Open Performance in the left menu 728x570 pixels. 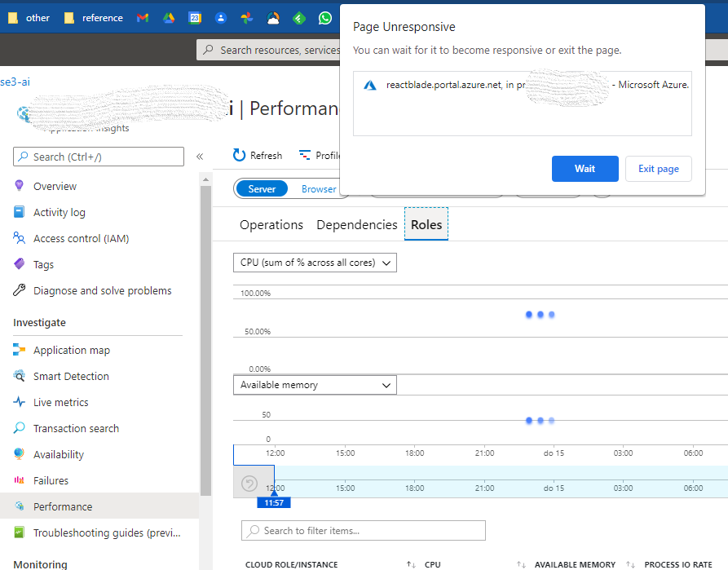tap(99, 506)
